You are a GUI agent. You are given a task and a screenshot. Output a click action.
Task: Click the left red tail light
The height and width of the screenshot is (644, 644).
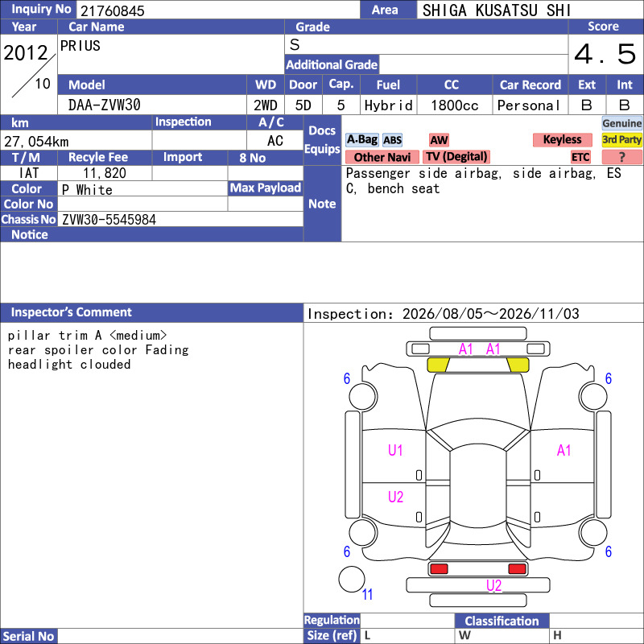point(439,569)
